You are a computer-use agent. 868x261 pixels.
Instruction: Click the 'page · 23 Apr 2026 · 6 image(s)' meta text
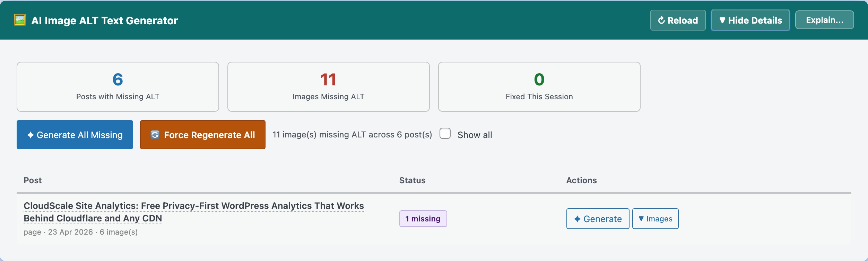pyautogui.click(x=81, y=232)
